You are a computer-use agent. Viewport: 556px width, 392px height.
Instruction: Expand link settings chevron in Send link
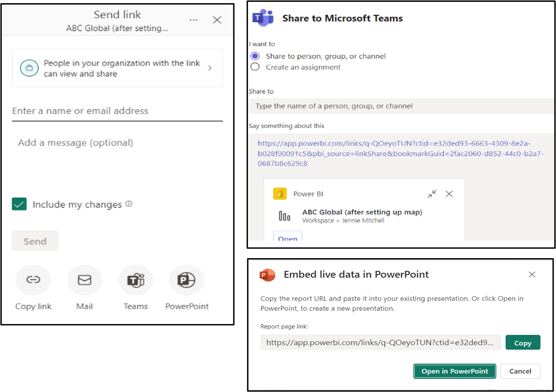(x=210, y=68)
